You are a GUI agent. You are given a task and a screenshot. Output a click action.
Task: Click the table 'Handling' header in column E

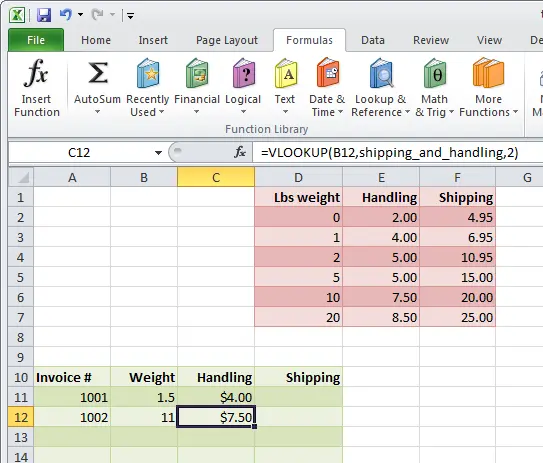pyautogui.click(x=381, y=197)
